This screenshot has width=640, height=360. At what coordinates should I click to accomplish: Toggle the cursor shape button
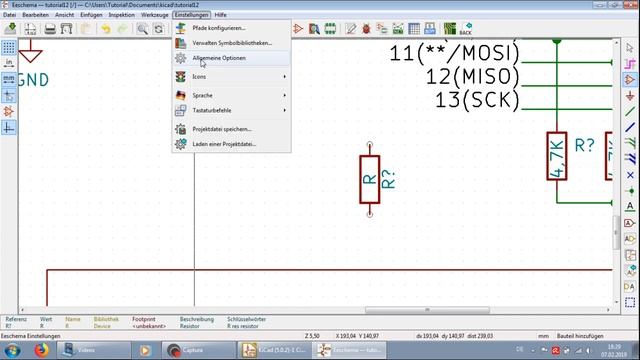point(9,96)
